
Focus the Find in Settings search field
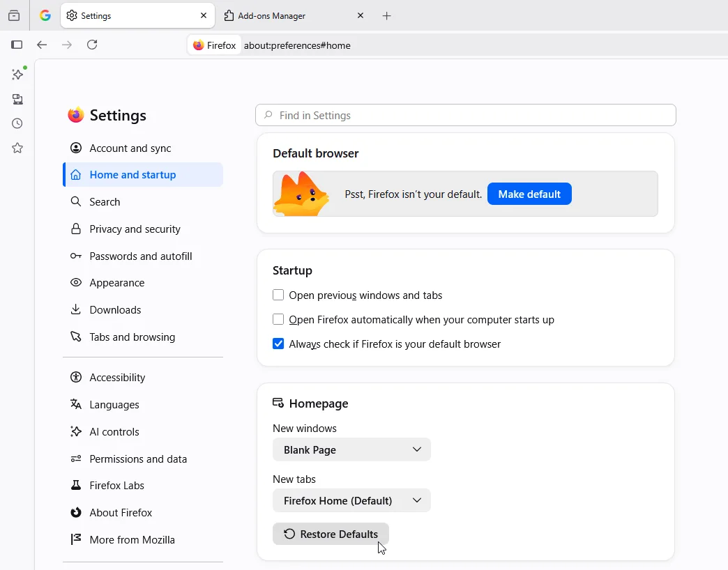tap(466, 115)
